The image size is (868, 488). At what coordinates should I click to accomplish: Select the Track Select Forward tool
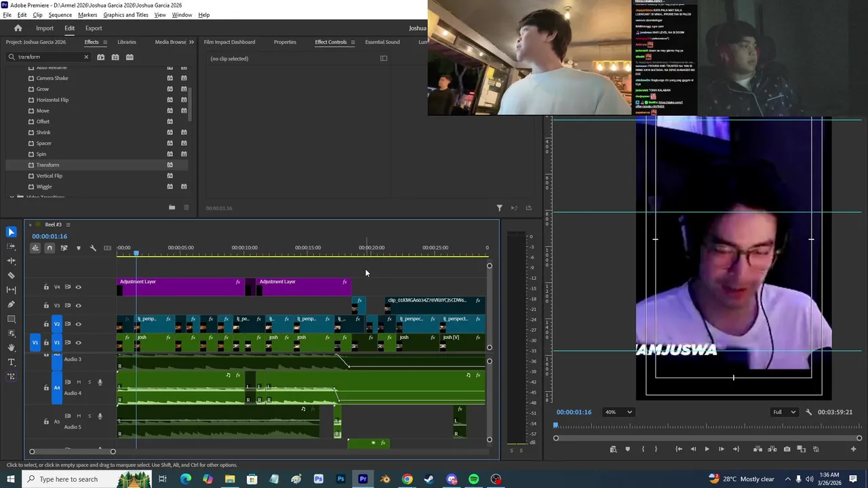(x=11, y=247)
